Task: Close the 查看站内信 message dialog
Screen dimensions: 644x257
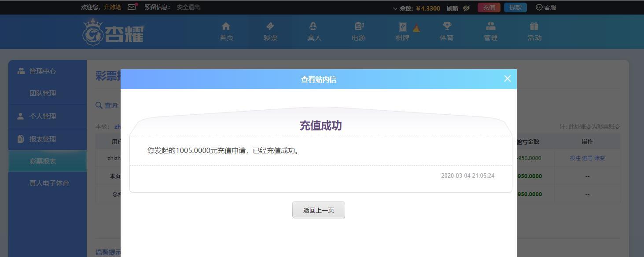Action: tap(507, 78)
